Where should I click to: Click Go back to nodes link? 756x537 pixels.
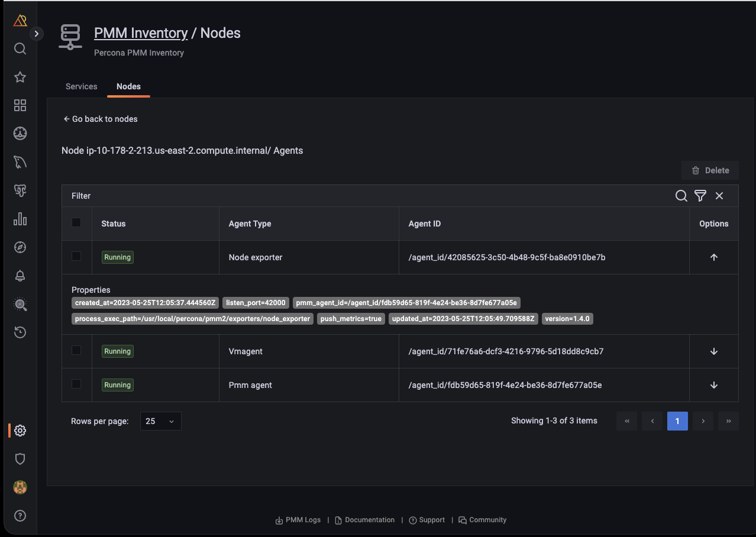[101, 119]
